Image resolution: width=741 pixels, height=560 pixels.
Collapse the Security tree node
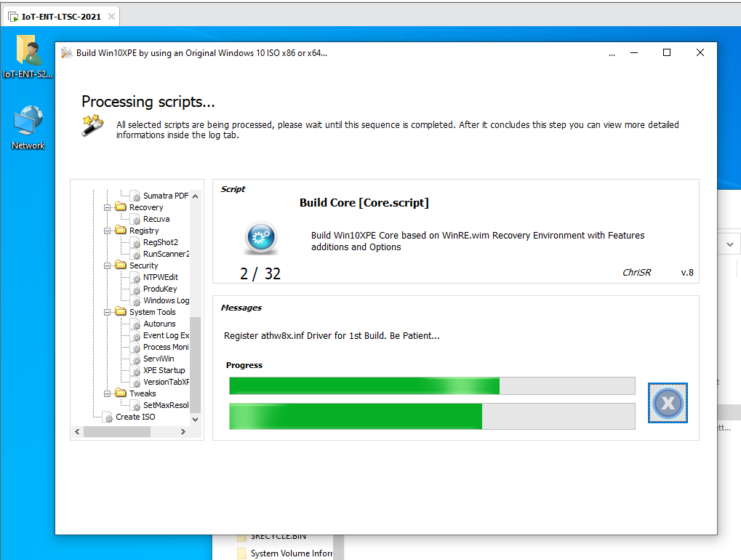(108, 265)
